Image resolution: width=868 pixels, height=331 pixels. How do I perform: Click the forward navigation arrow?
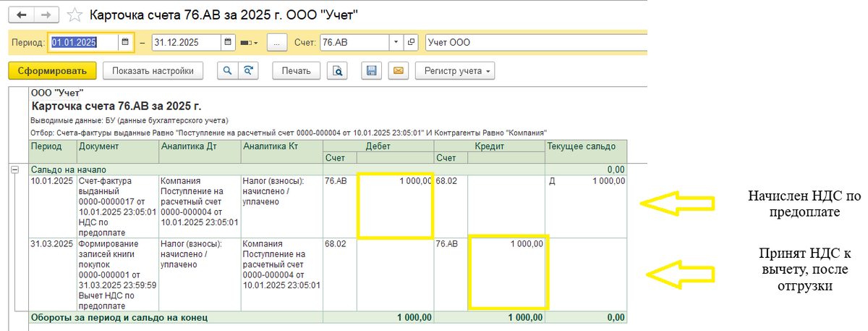(46, 14)
